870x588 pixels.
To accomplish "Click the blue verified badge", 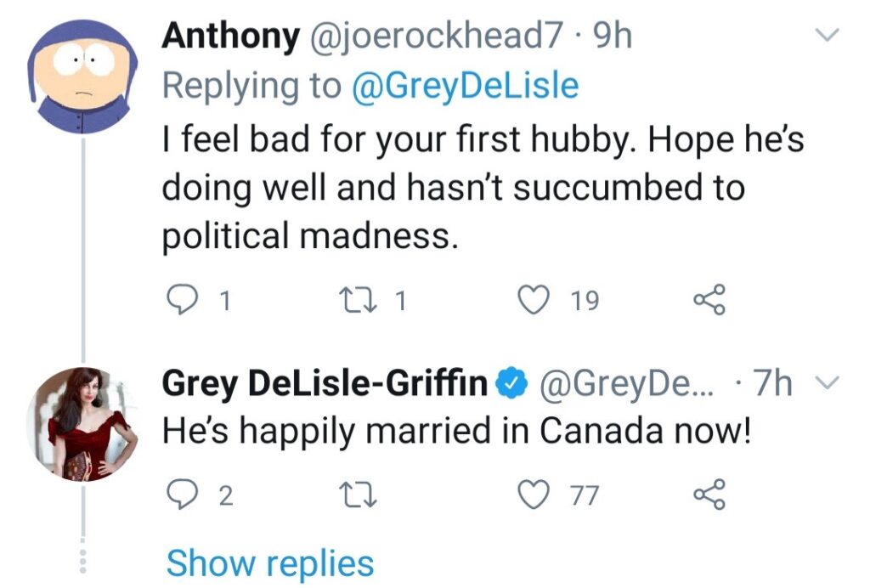I will [510, 386].
